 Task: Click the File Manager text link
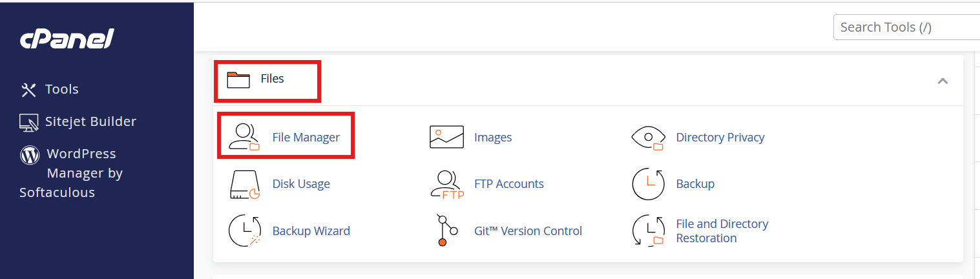306,137
